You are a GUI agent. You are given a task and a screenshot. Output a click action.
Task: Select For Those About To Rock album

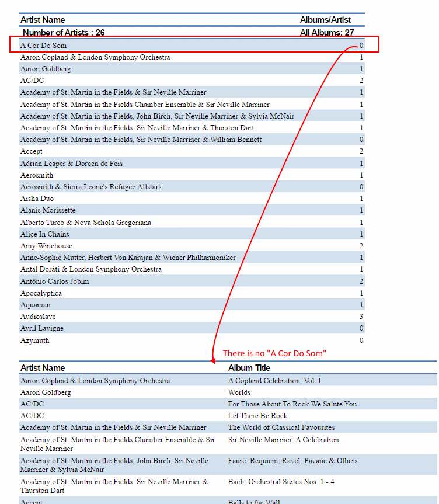[x=292, y=404]
